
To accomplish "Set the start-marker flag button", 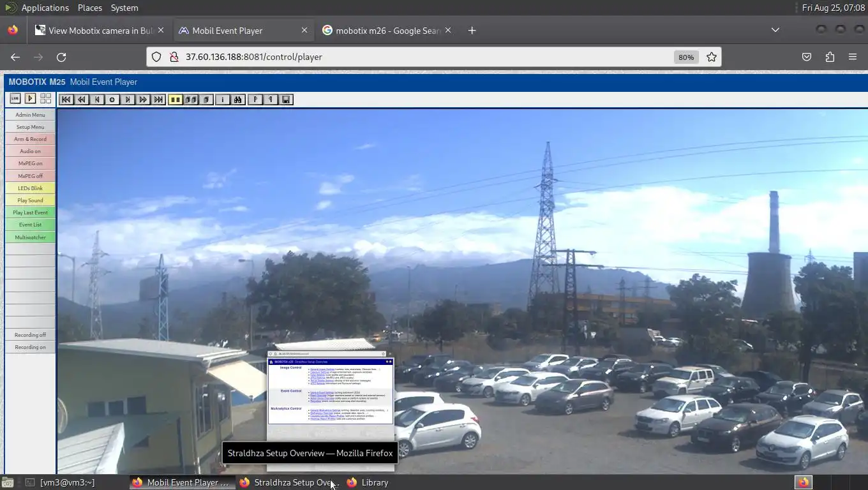I will pyautogui.click(x=255, y=100).
